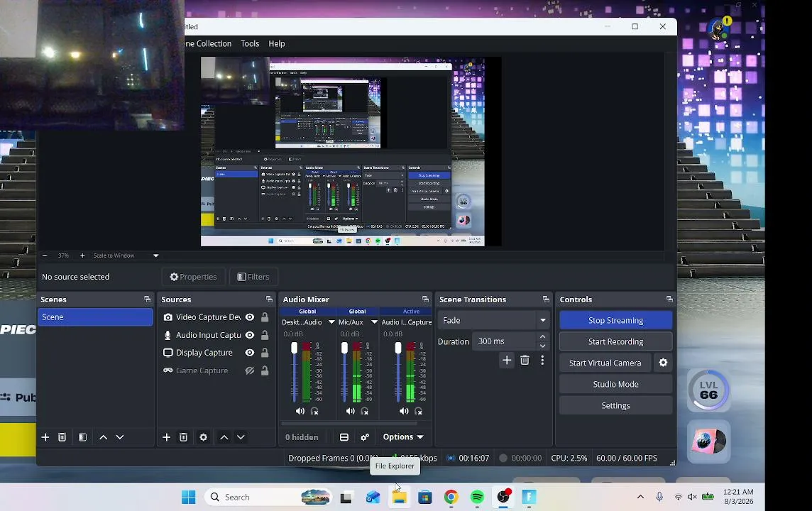Open the Help menu

click(x=277, y=43)
